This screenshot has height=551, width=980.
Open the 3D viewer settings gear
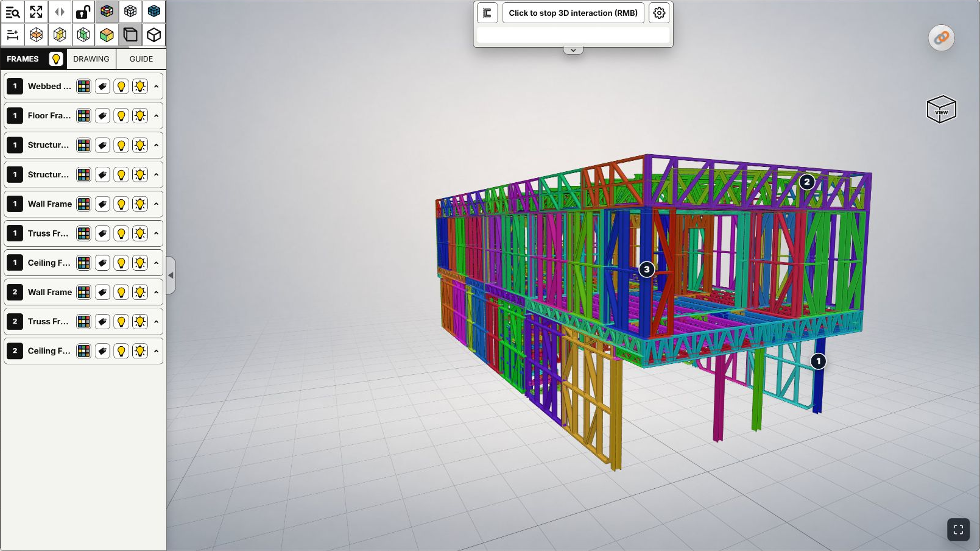pos(659,13)
